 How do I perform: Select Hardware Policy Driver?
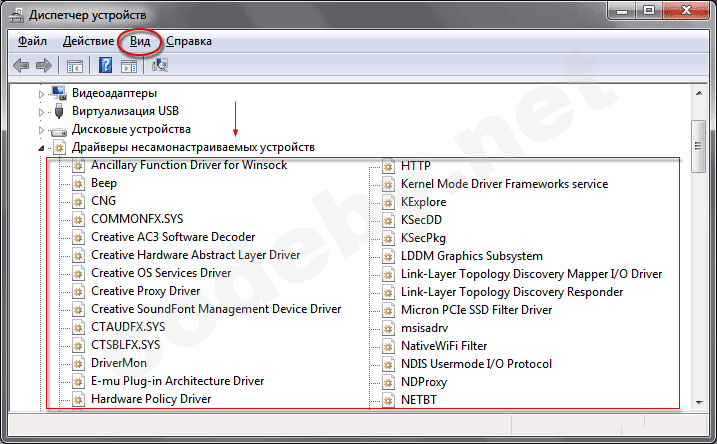pos(151,399)
